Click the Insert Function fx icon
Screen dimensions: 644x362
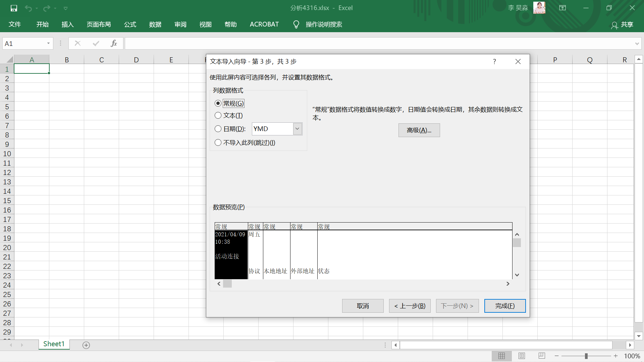point(114,43)
